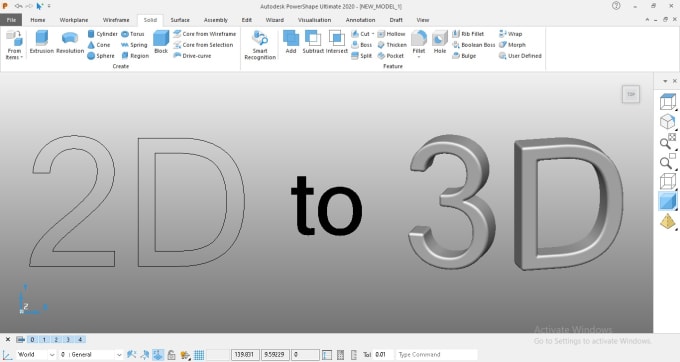Apply the Intersect boolean feature
The image size is (680, 362).
point(337,42)
